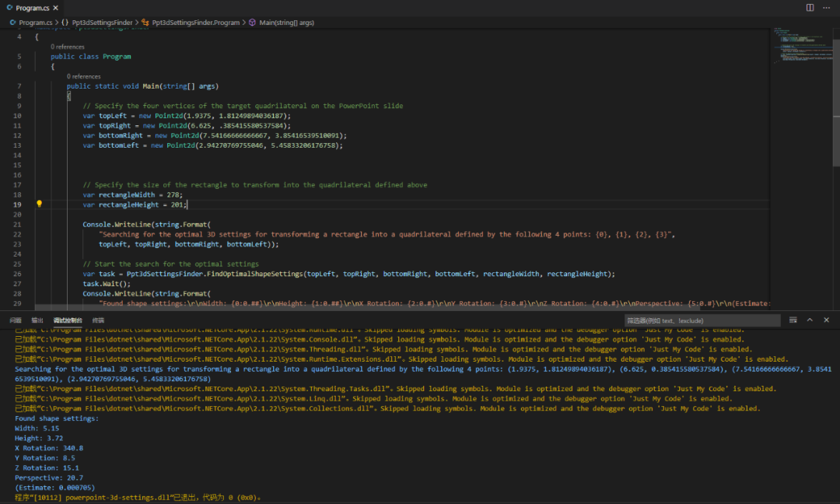The height and width of the screenshot is (504, 840).
Task: Select the "Y Rotation: 8.5" console output
Action: (45, 458)
